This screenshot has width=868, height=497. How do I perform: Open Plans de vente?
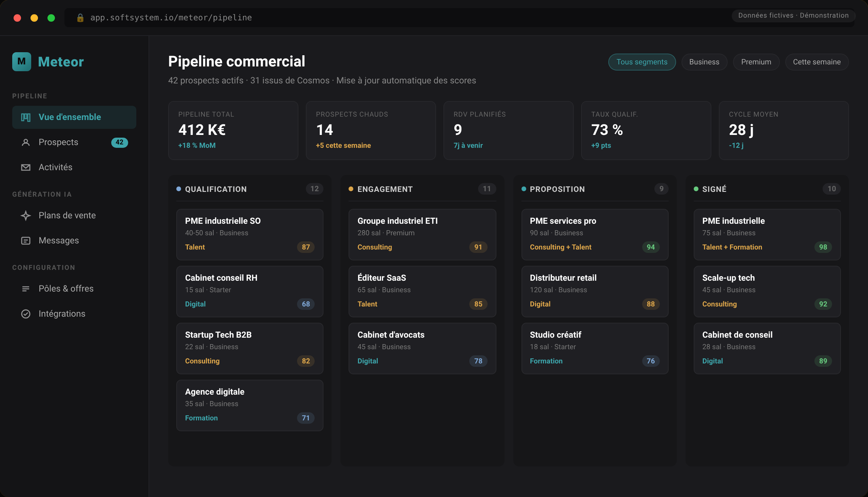[x=74, y=215]
